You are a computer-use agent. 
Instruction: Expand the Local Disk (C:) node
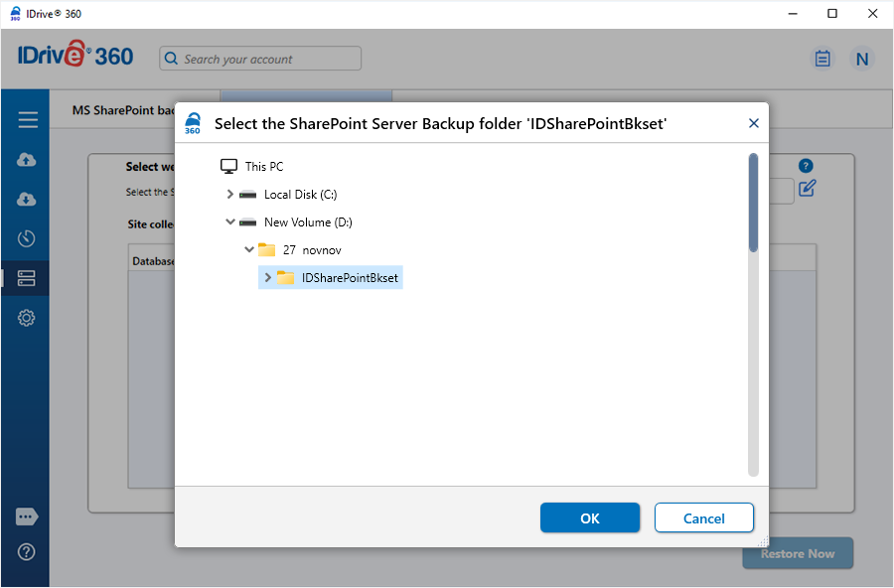(x=230, y=195)
